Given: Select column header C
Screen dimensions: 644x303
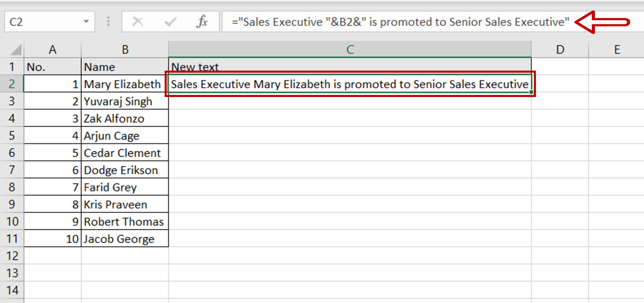Looking at the screenshot, I should coord(349,49).
